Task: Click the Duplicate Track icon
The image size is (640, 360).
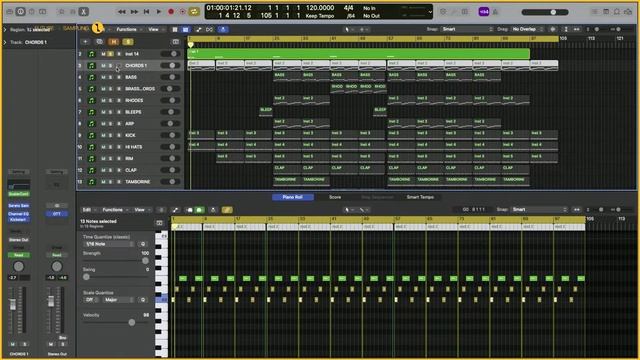Action: 99,42
